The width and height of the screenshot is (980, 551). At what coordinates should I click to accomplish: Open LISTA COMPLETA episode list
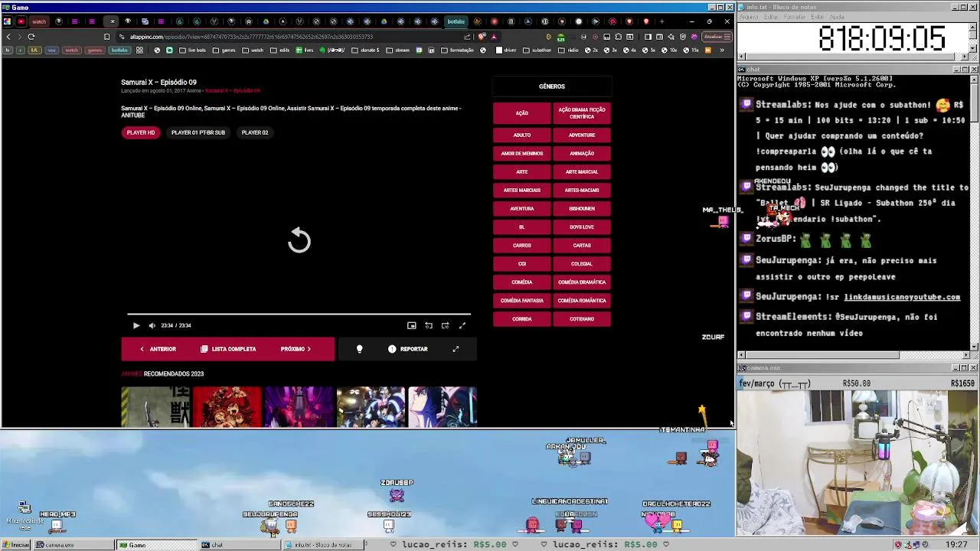(x=228, y=349)
